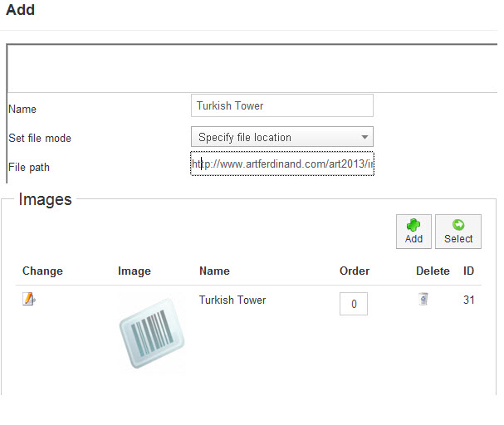Click the barcode image thumbnail
504x425 pixels.
151,333
